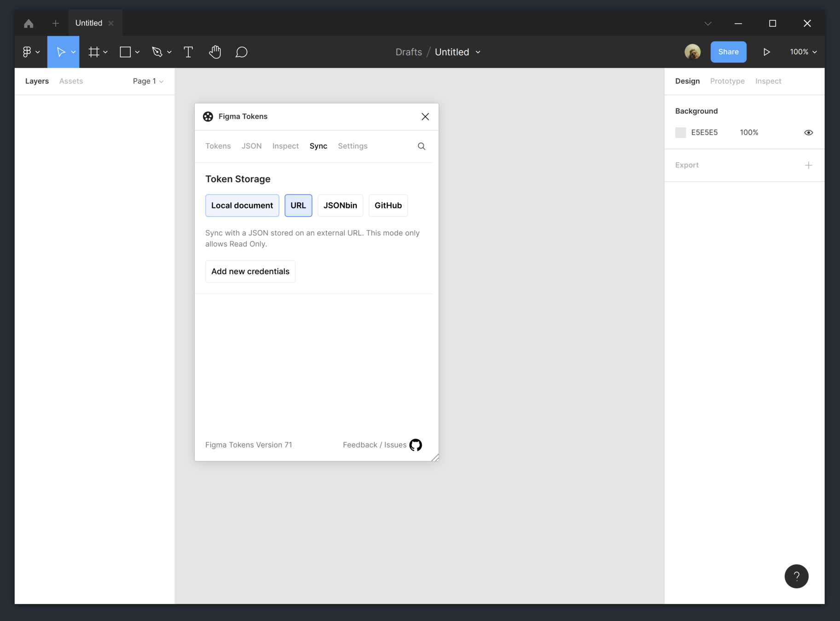Select the Pen tool
This screenshot has height=621, width=840.
click(157, 52)
